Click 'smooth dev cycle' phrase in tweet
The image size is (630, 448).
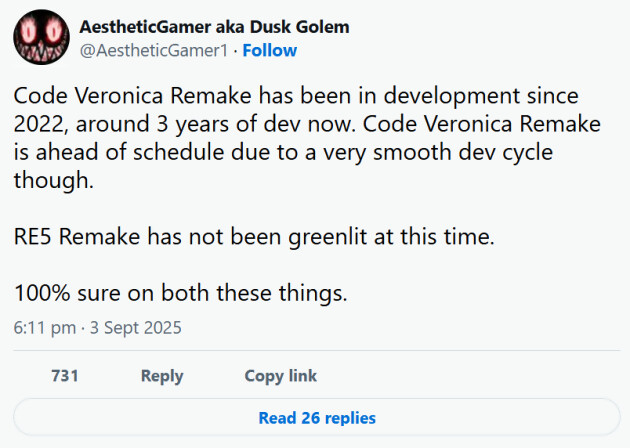click(x=463, y=153)
